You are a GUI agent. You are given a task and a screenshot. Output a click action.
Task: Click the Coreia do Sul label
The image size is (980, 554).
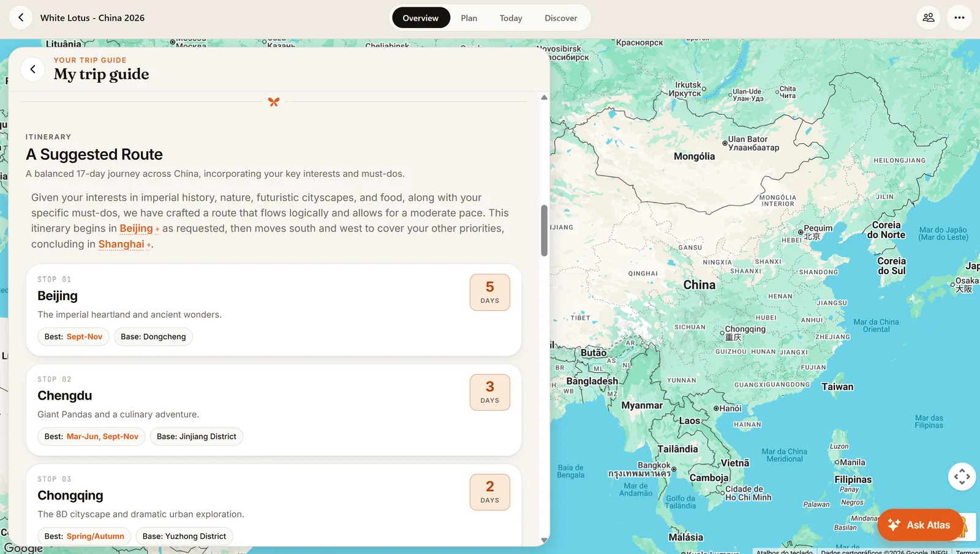(891, 266)
